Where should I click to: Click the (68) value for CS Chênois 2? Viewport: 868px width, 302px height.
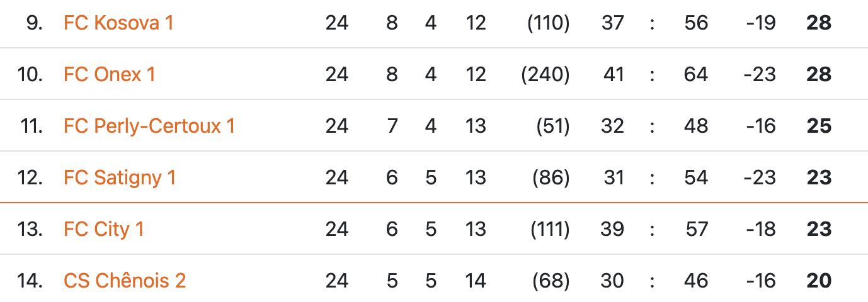[x=551, y=281]
